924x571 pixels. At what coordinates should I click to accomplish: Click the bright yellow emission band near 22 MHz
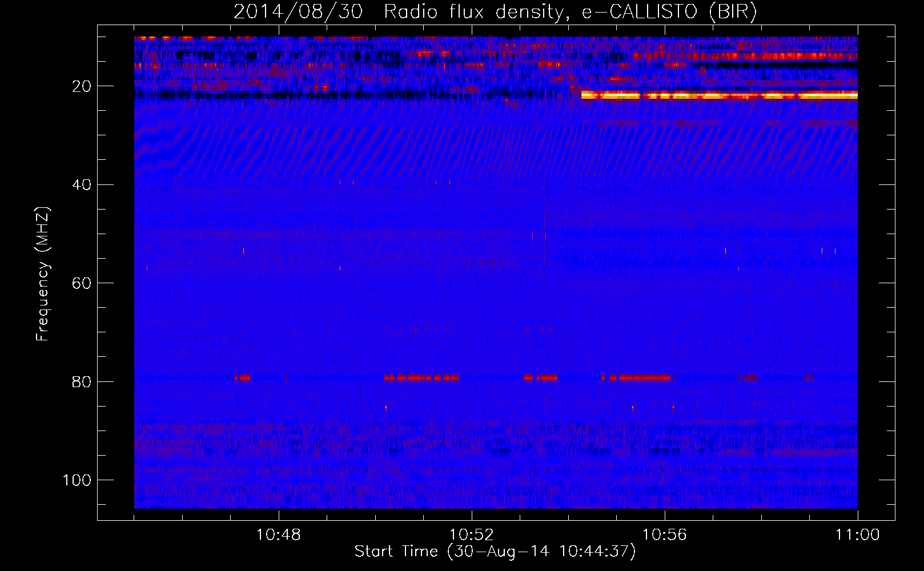coord(720,95)
